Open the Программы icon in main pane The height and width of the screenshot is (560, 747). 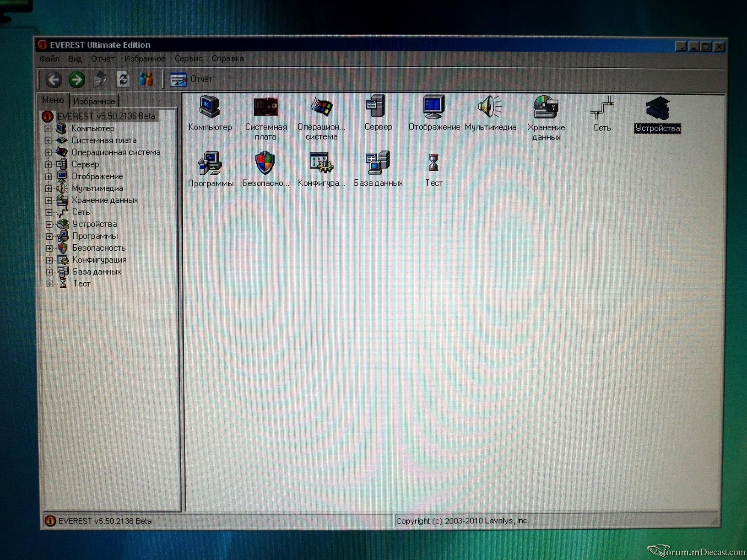click(211, 169)
